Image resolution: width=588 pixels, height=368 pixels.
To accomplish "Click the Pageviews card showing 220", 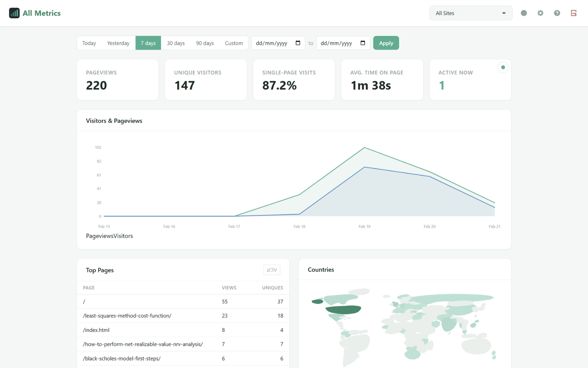I will (x=118, y=80).
